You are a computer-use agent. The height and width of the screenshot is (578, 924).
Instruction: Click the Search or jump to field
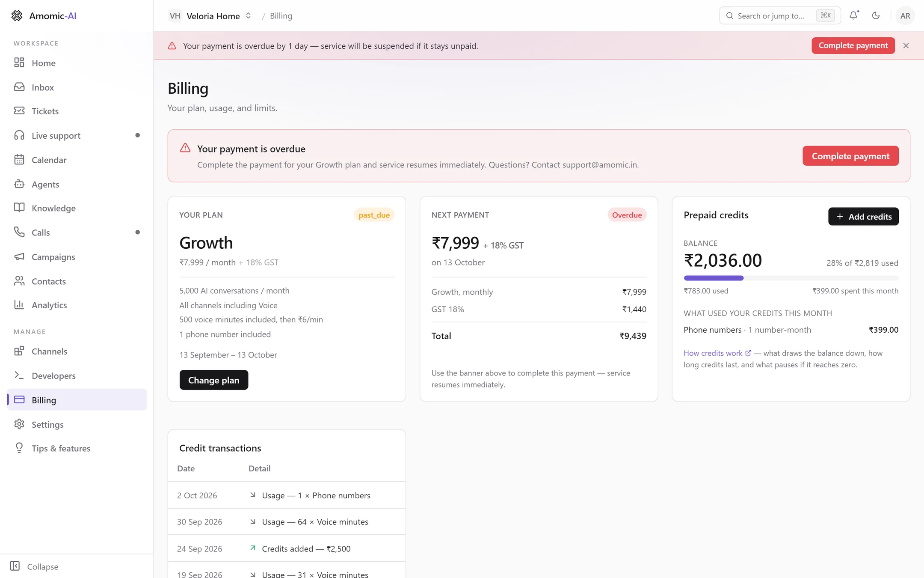click(780, 16)
